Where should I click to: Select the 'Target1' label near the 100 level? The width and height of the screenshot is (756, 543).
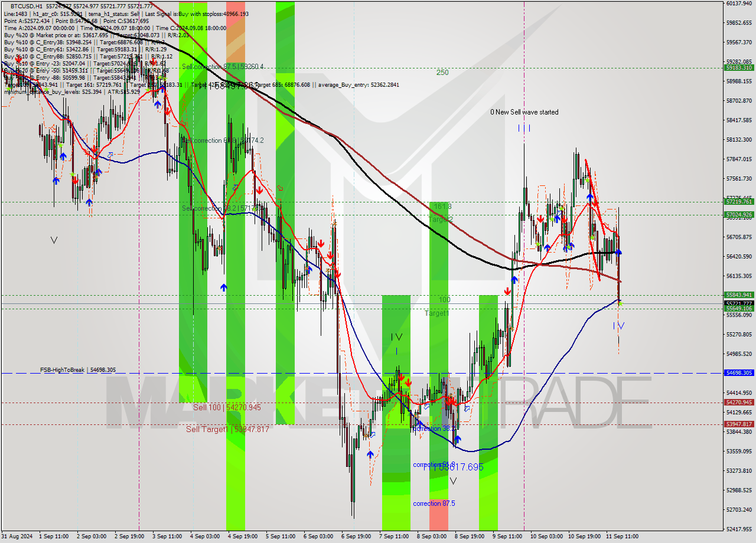tap(436, 313)
